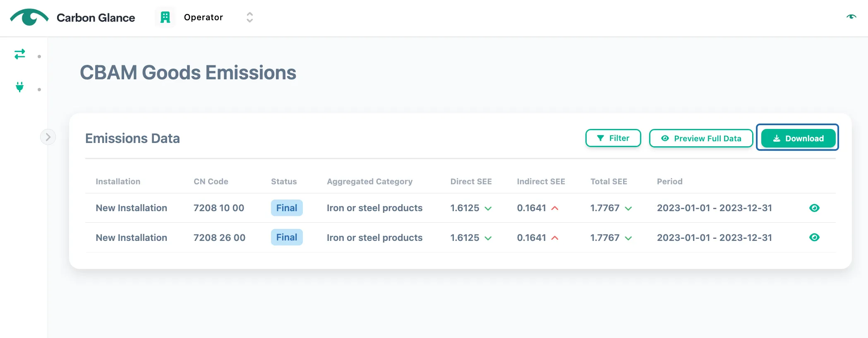The image size is (868, 338).
Task: Click the Period column header
Action: point(670,181)
